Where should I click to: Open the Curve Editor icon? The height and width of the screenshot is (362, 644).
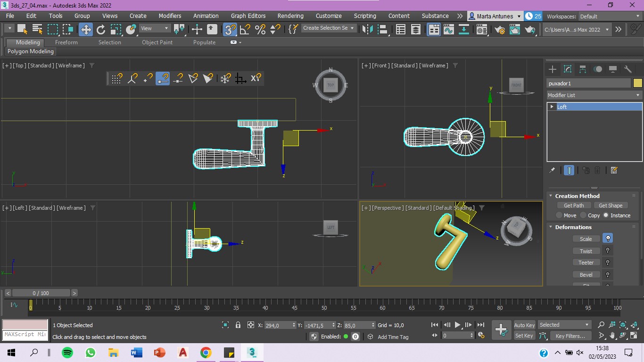[x=448, y=29]
